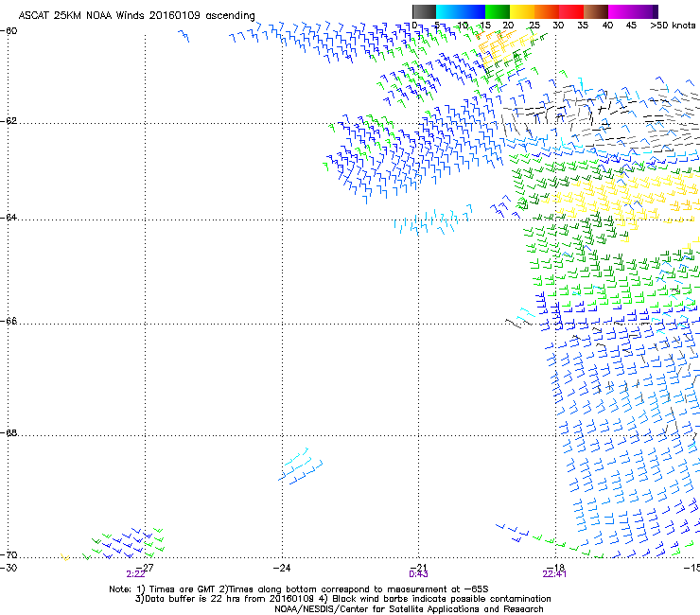Click the yellow 20-25 knots legend swatch

pyautogui.click(x=522, y=11)
